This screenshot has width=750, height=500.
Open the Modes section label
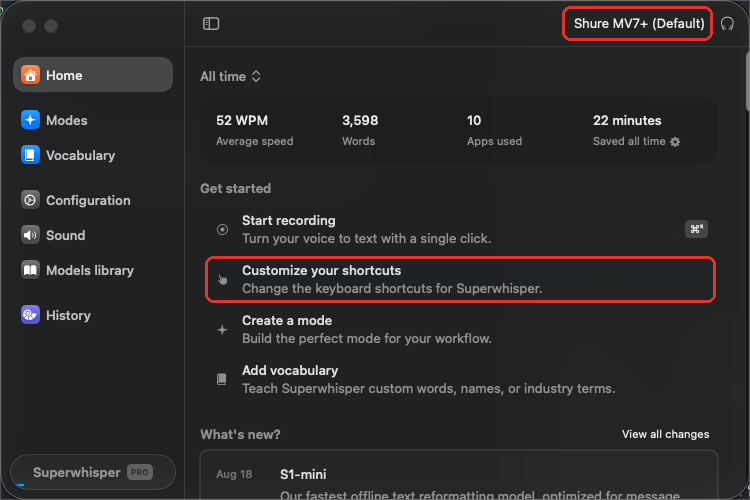click(66, 120)
